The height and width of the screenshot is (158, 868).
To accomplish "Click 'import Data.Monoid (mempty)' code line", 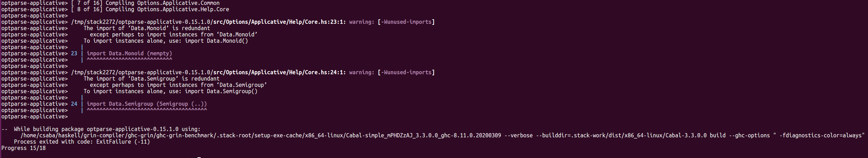I will [129, 54].
